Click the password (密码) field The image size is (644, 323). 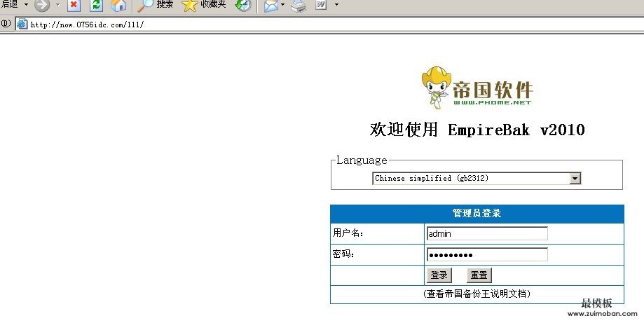(x=487, y=254)
